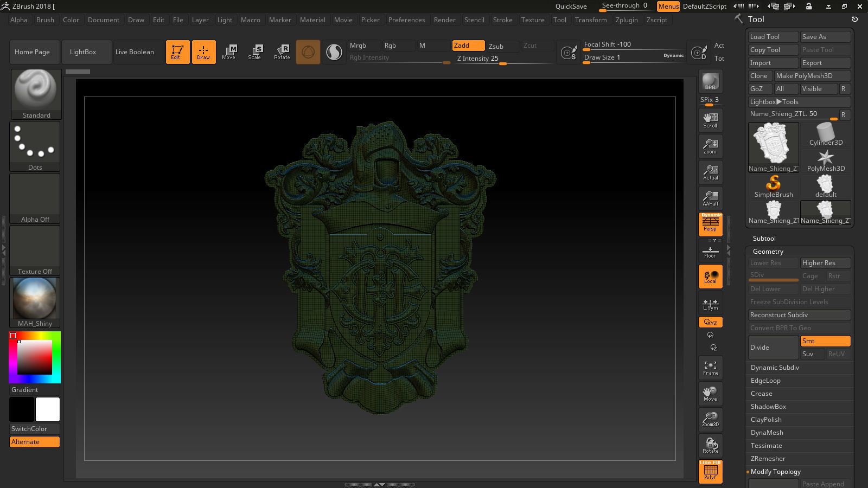This screenshot has height=488, width=868.
Task: Click the half-sphere material mode icon
Action: point(334,52)
